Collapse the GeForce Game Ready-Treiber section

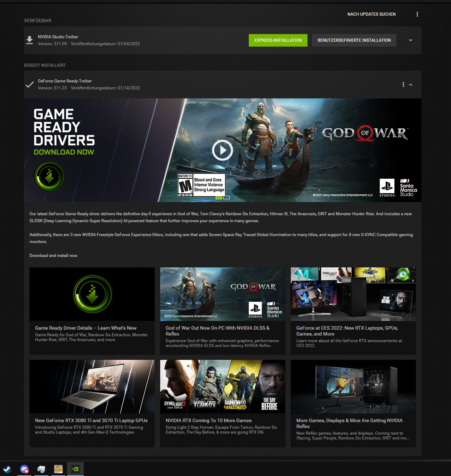coord(411,84)
